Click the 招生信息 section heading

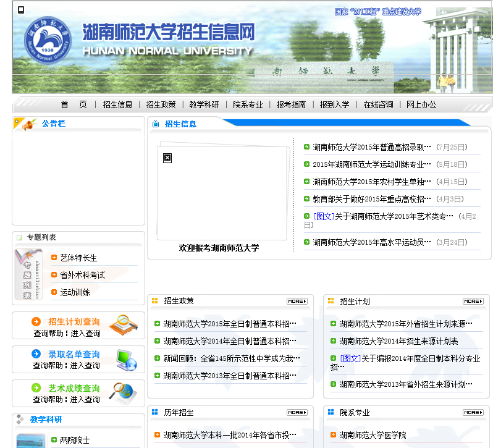(180, 124)
